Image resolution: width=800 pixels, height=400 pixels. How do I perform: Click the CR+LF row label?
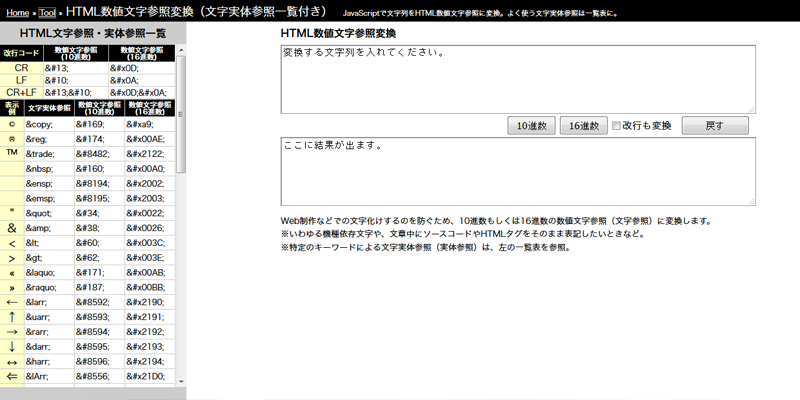coord(21,92)
